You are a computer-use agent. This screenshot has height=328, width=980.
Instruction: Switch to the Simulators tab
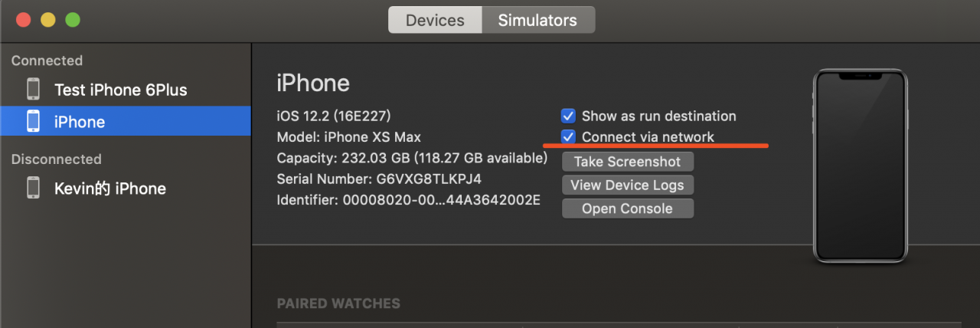tap(537, 20)
